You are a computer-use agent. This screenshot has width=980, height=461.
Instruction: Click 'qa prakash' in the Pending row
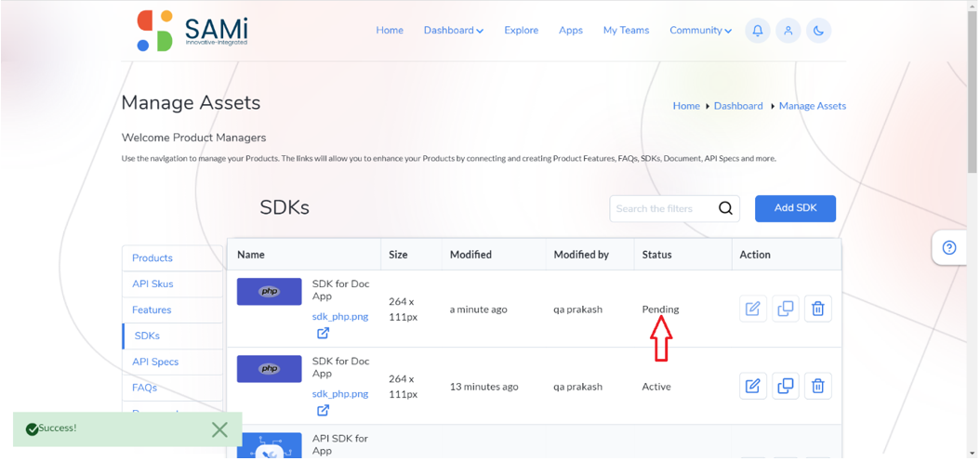pyautogui.click(x=578, y=310)
